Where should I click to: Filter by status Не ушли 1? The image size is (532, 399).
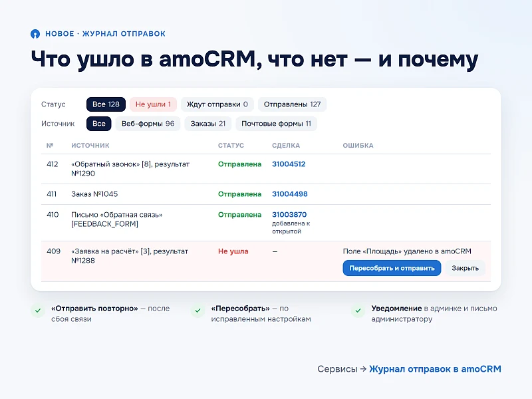(x=154, y=104)
